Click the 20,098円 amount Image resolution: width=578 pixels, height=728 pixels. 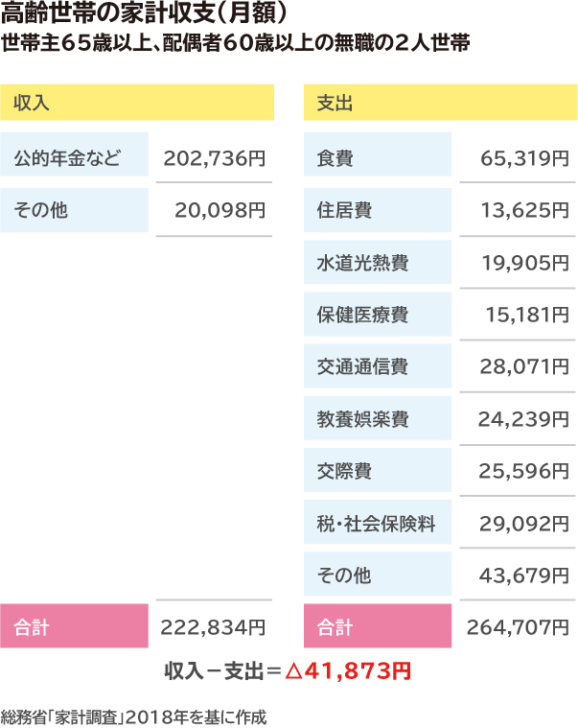coord(220,210)
